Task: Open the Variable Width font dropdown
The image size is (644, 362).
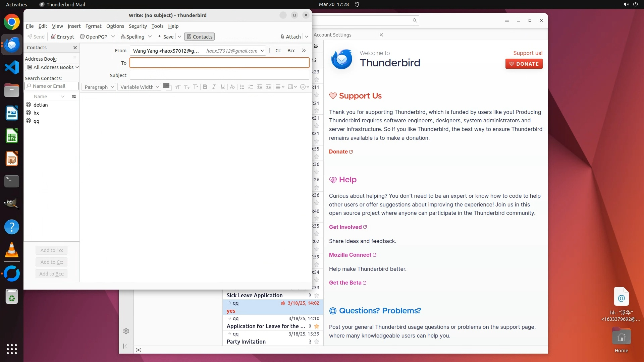Action: 139,87
